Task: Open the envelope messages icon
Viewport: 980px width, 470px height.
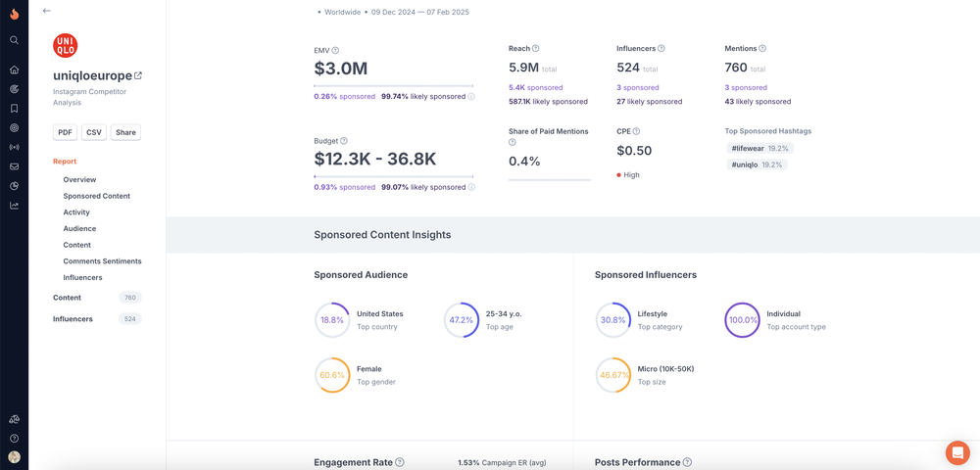Action: coord(15,166)
